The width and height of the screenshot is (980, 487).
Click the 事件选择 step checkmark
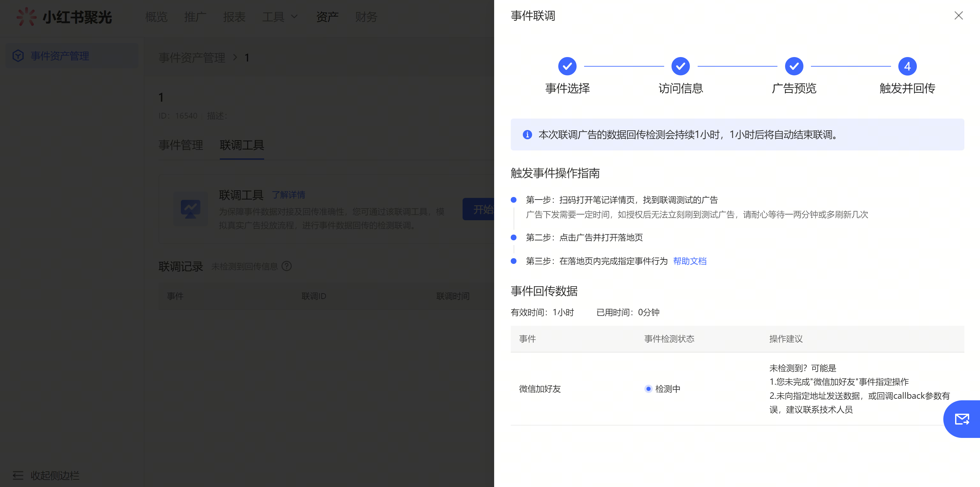(x=567, y=66)
